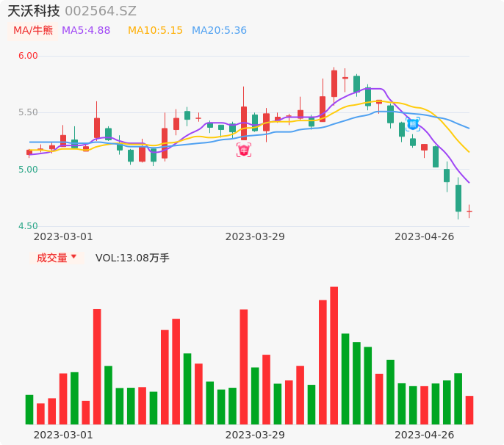The width and height of the screenshot is (504, 445).
Task: Click the red bull signal icon
Action: pyautogui.click(x=244, y=150)
